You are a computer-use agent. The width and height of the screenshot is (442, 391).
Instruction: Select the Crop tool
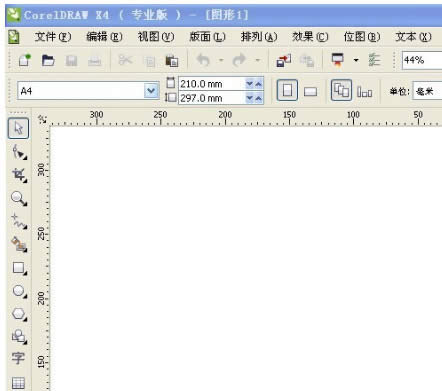[x=19, y=175]
